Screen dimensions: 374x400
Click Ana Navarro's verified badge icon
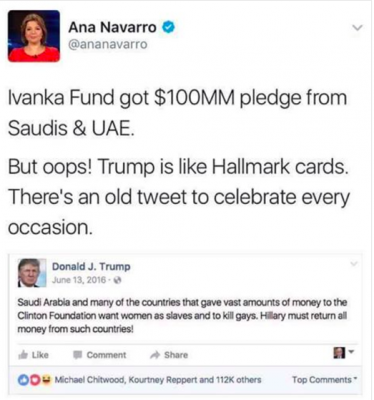(168, 27)
